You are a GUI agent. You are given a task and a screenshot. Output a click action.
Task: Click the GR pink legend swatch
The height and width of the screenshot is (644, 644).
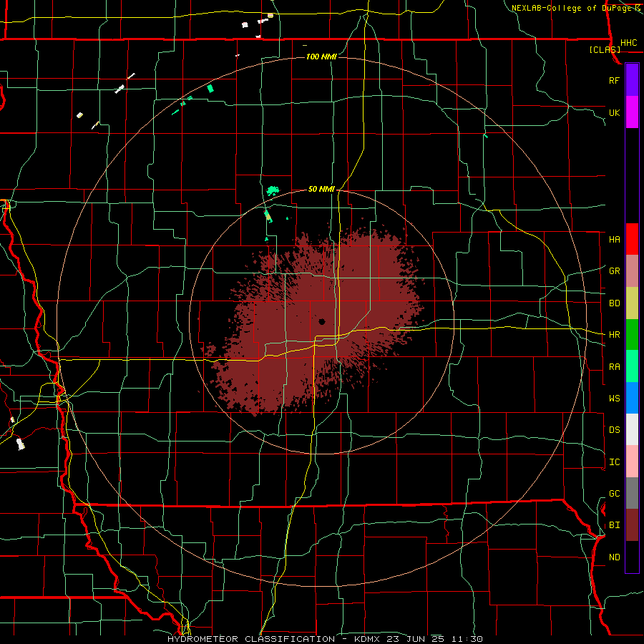click(632, 270)
